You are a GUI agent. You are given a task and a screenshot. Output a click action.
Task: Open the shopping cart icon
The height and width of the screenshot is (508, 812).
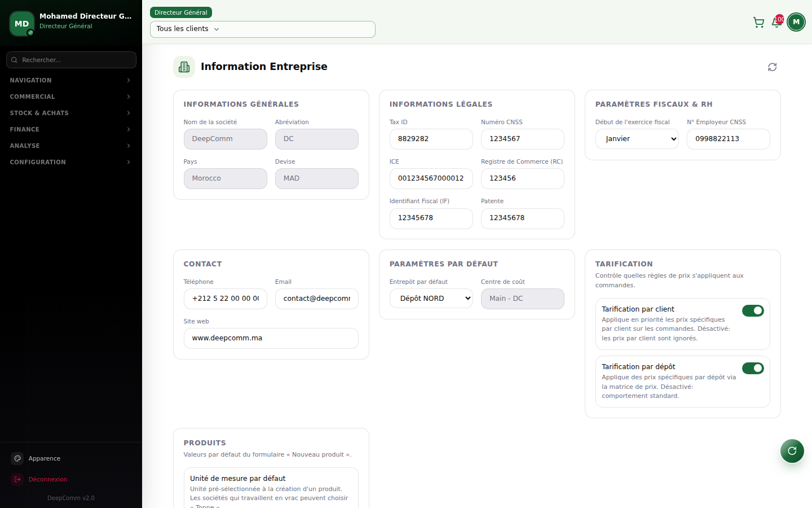point(758,23)
